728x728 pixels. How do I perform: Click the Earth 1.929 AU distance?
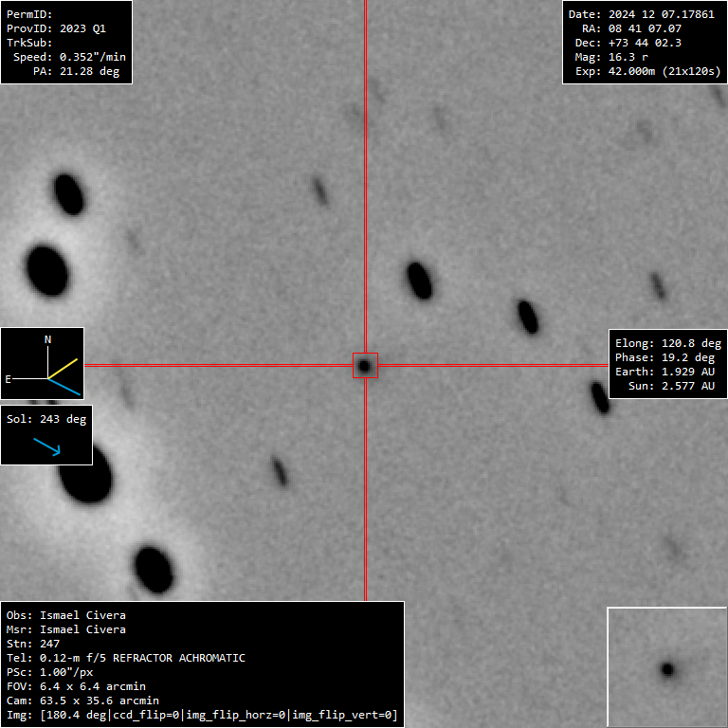coord(667,372)
